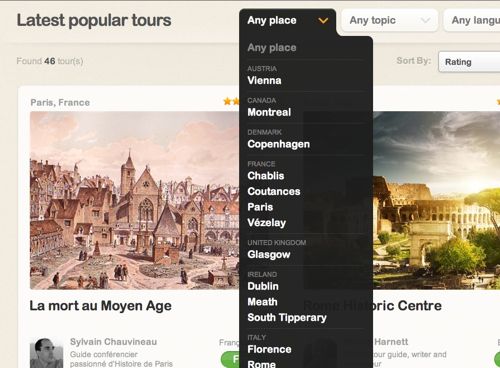The width and height of the screenshot is (500, 368).
Task: Open the Any language dropdown
Action: (x=472, y=21)
